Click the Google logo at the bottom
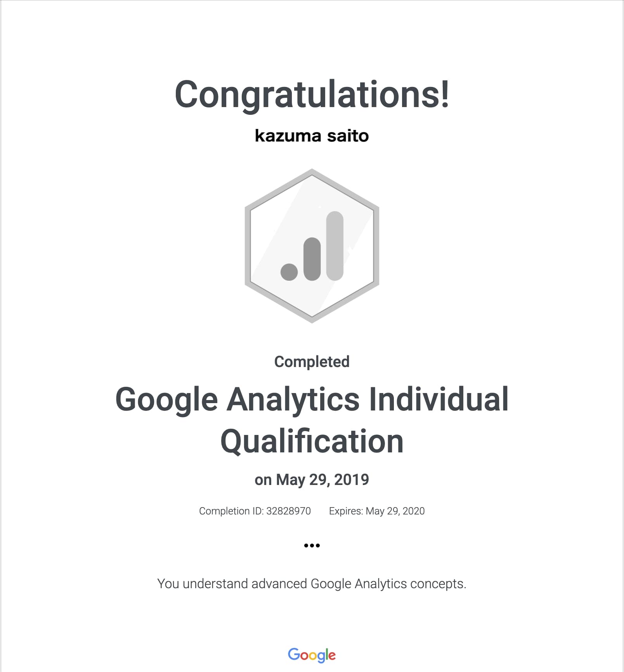This screenshot has height=672, width=624. pos(312,655)
